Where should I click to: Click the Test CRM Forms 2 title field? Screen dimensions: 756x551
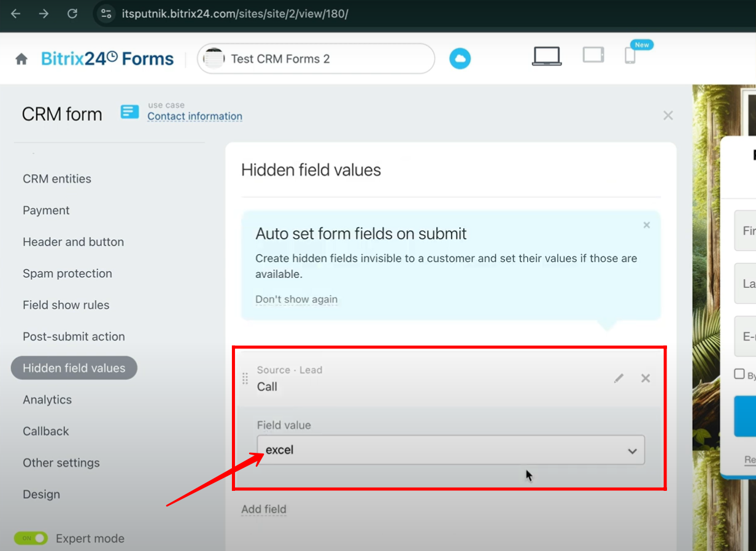(316, 59)
